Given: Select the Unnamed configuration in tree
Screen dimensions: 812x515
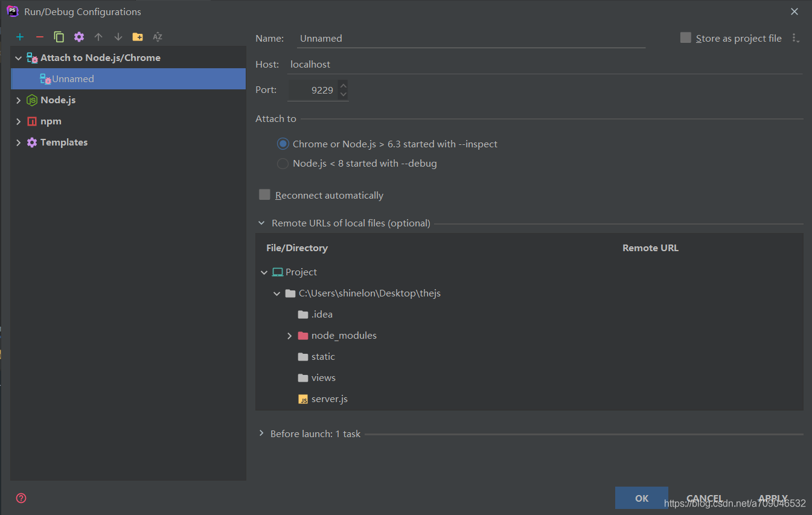Looking at the screenshot, I should point(72,79).
